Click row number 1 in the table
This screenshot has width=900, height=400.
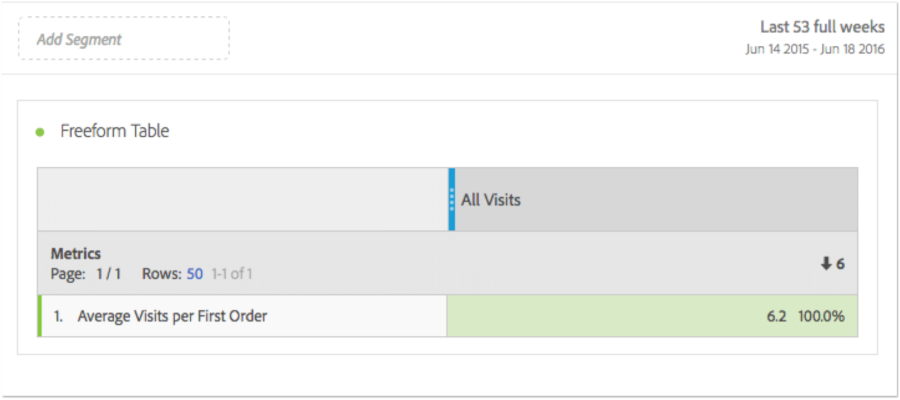pos(58,316)
